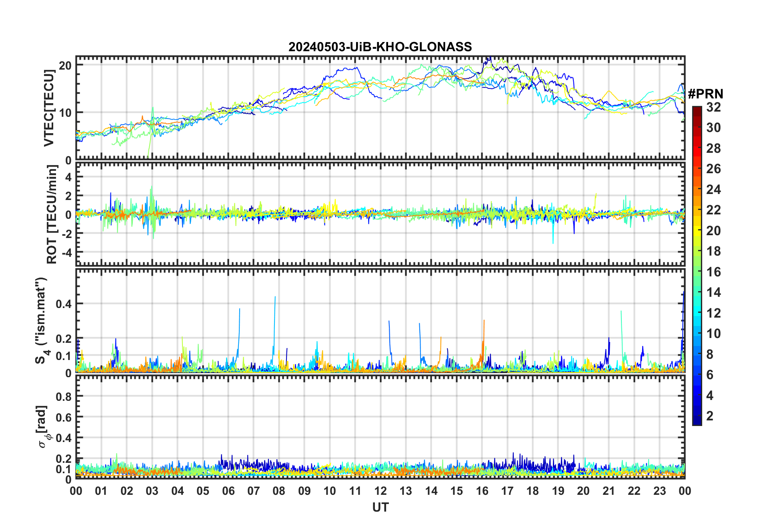Click UT-axis tick label "09"
761x532 pixels.
[x=304, y=491]
